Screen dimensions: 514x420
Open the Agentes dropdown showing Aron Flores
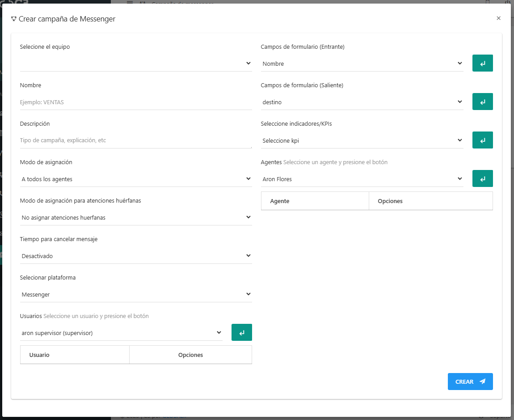[x=362, y=179]
